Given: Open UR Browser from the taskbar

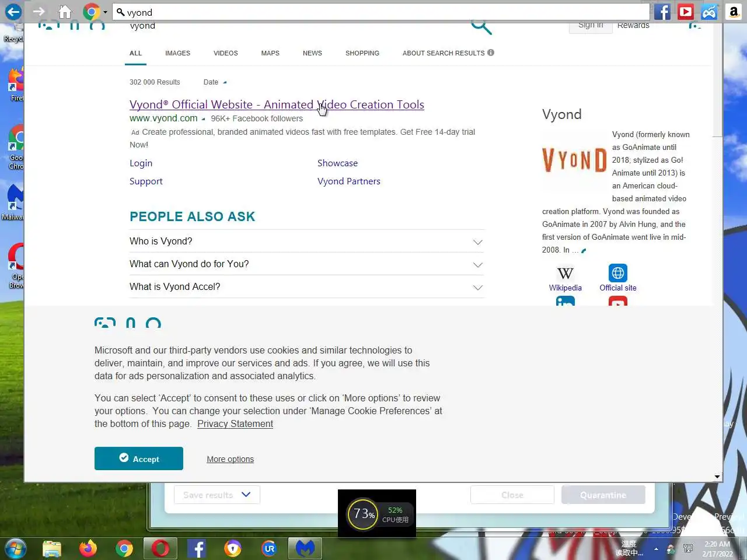Looking at the screenshot, I should tap(269, 548).
